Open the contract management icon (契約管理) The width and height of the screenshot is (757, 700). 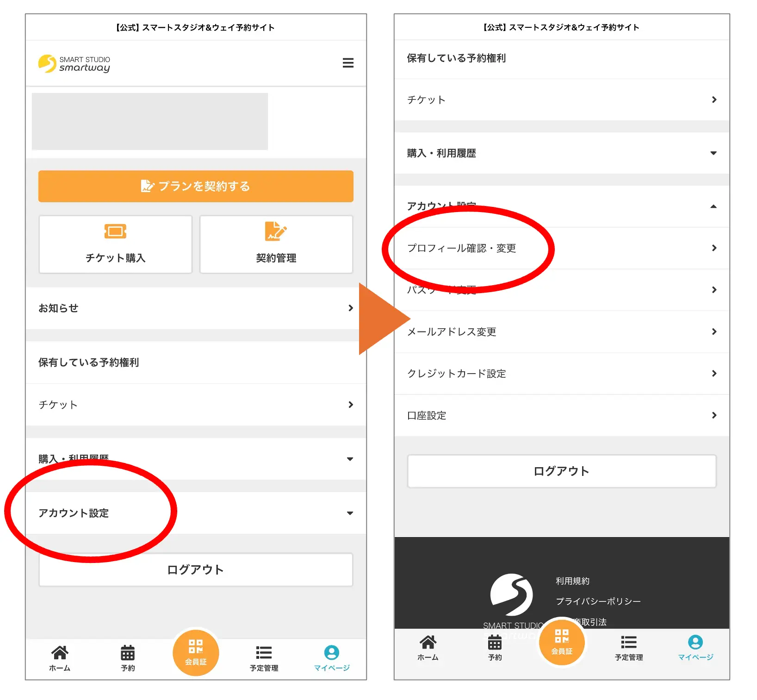pos(276,231)
